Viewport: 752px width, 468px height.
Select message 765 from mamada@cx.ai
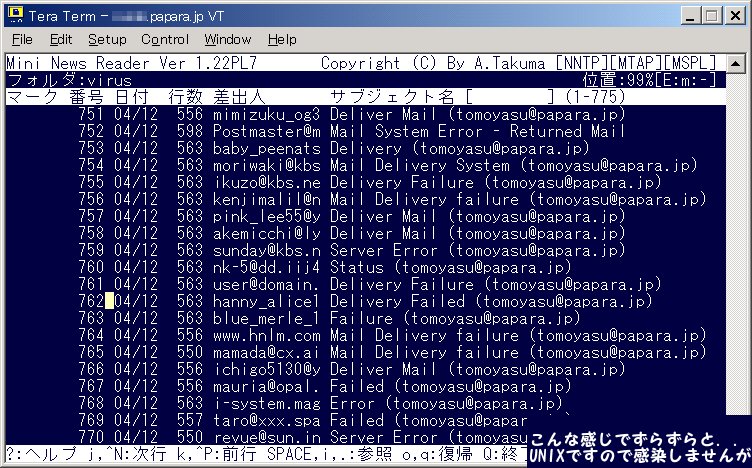pyautogui.click(x=393, y=352)
